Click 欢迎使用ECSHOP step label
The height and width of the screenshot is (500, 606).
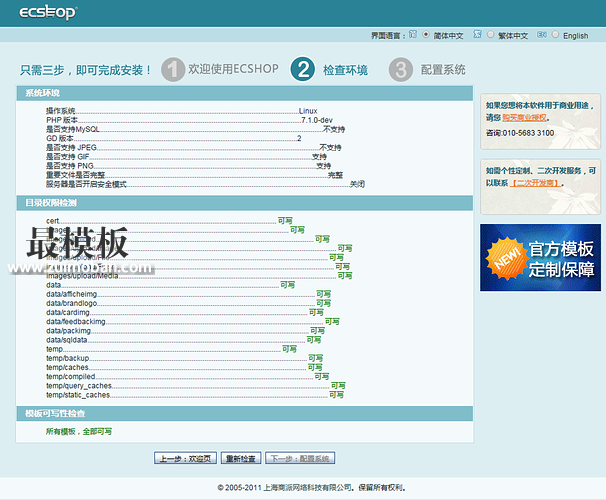tap(233, 69)
